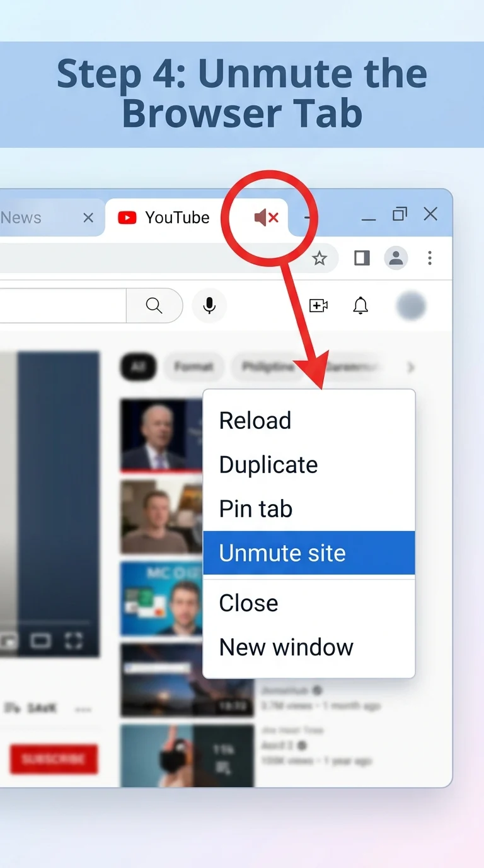
Task: Close the News tab
Action: [x=88, y=218]
